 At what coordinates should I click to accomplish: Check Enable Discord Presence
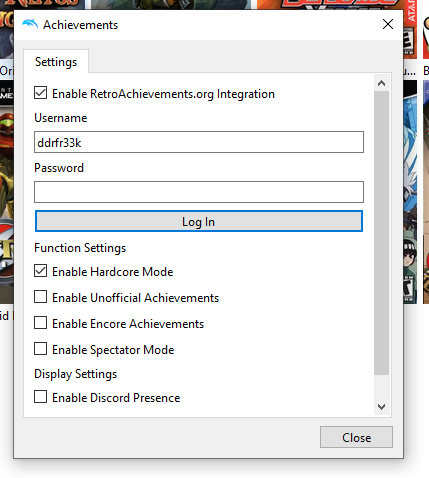click(40, 397)
